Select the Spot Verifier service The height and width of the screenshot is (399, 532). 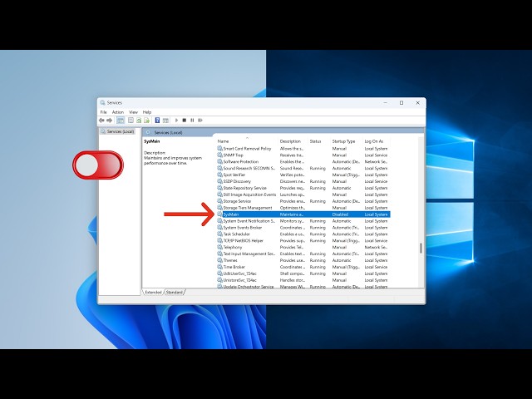click(x=234, y=175)
